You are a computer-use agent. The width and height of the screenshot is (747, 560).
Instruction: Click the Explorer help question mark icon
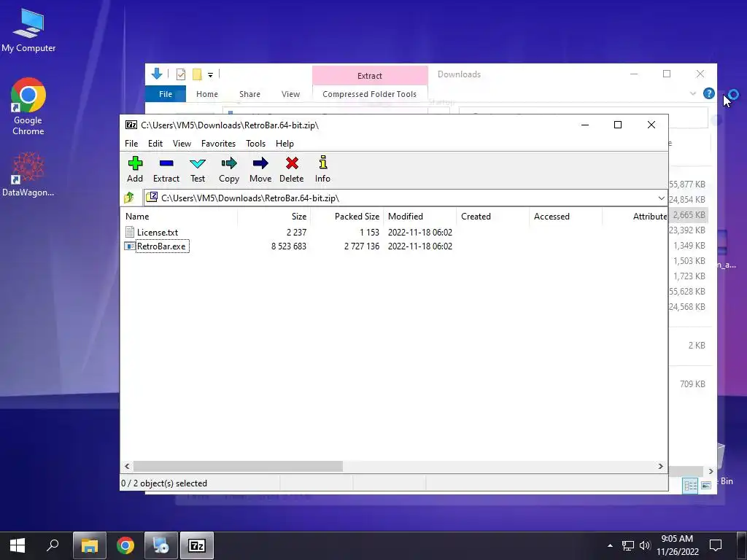coord(709,94)
